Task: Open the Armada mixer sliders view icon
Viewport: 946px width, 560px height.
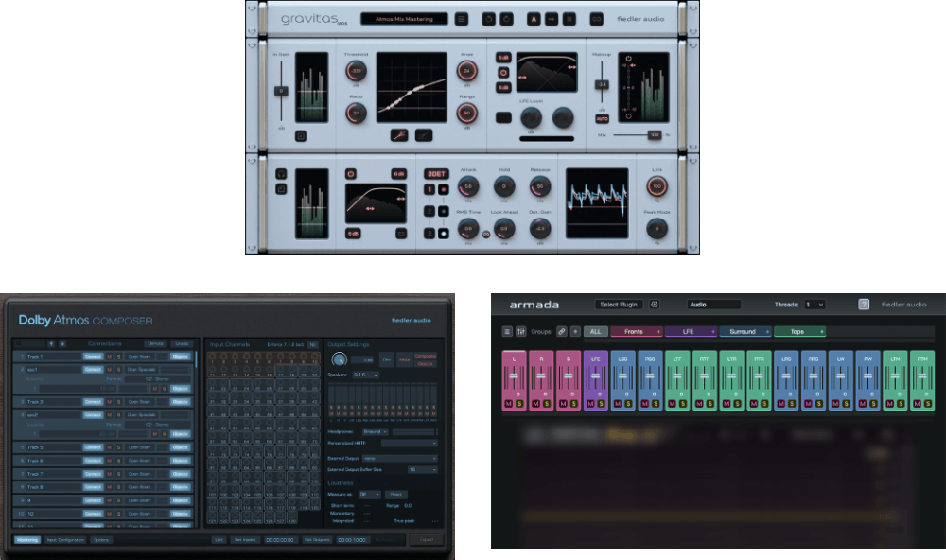Action: 521,332
